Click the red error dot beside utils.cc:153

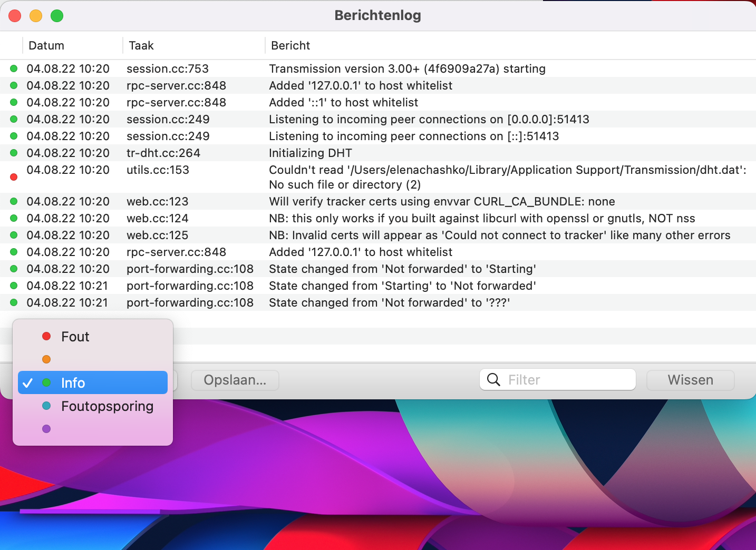click(13, 177)
